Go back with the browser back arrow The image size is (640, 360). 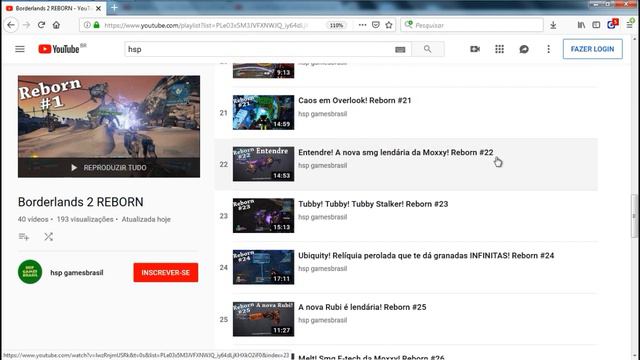(x=11, y=25)
